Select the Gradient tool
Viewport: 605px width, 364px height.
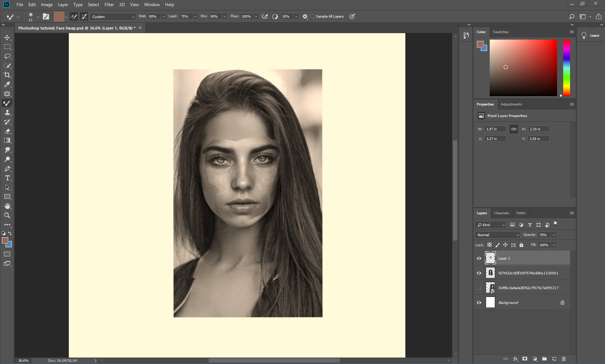tap(7, 140)
